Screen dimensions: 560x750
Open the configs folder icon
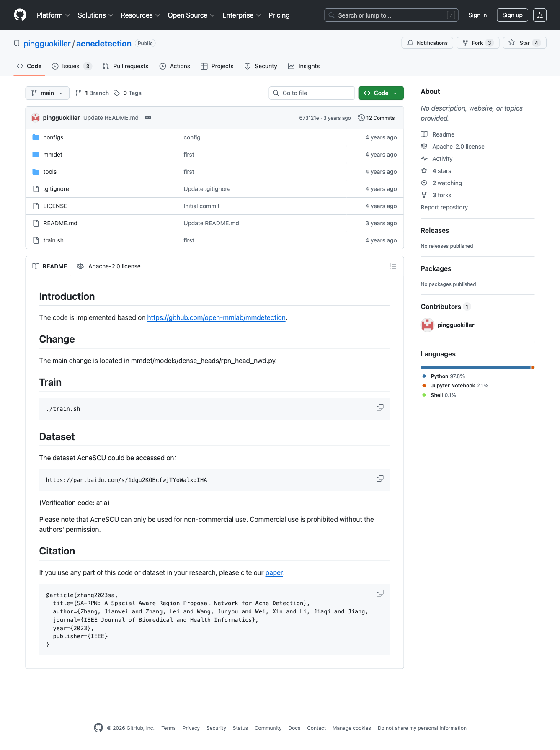(36, 137)
